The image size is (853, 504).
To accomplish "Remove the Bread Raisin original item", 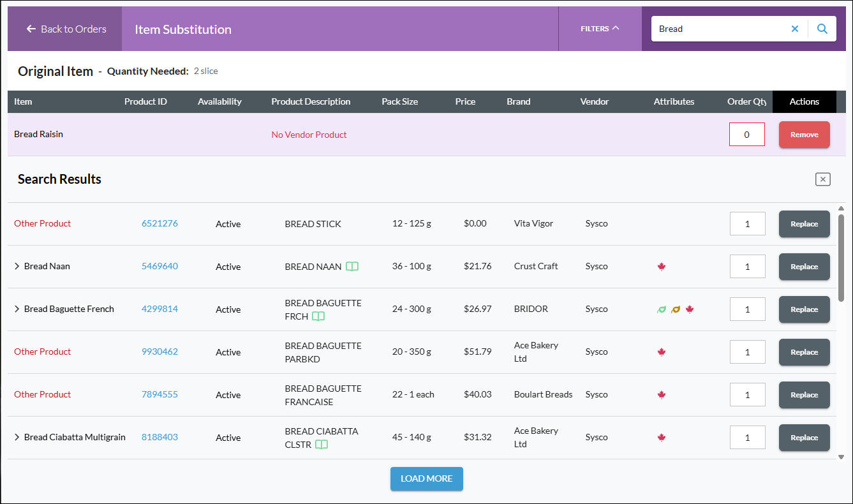I will coord(805,135).
